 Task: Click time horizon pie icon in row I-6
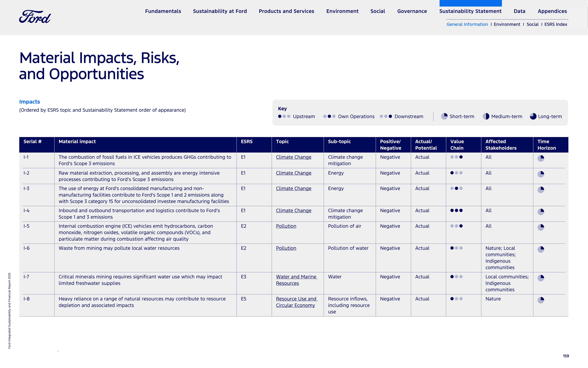click(541, 249)
